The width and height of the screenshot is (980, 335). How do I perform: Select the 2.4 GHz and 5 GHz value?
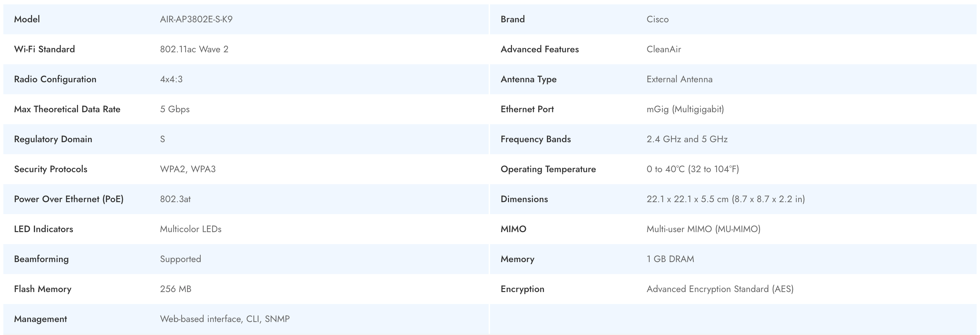pyautogui.click(x=687, y=139)
